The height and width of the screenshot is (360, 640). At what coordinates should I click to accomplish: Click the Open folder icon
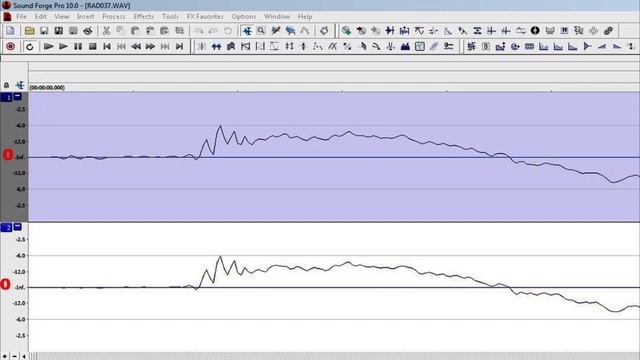(29, 31)
